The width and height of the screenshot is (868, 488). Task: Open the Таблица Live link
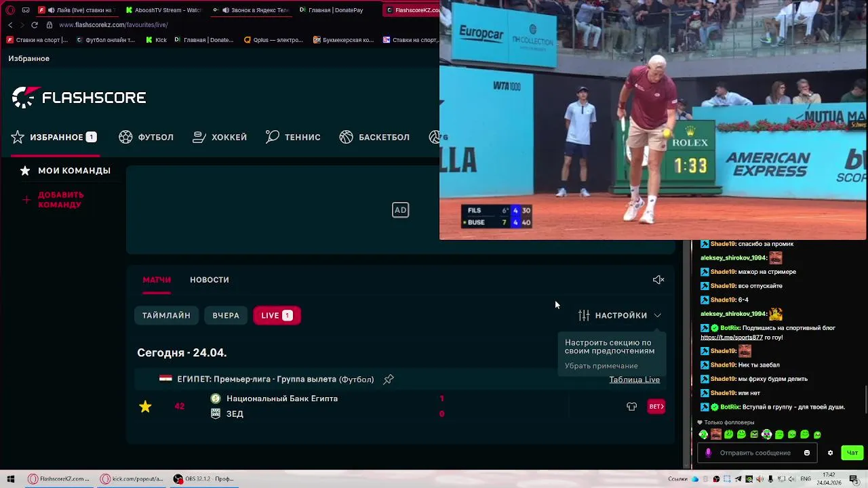tap(634, 380)
